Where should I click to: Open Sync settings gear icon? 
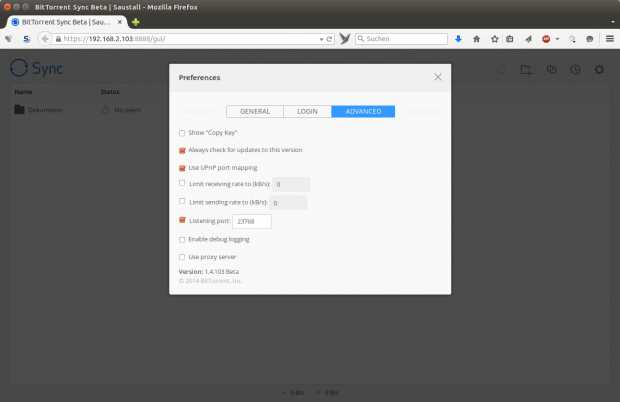(x=599, y=70)
